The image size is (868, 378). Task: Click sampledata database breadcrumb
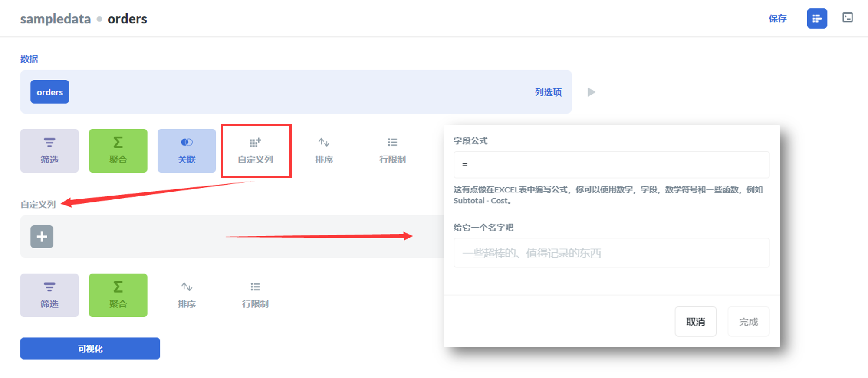pyautogui.click(x=56, y=19)
